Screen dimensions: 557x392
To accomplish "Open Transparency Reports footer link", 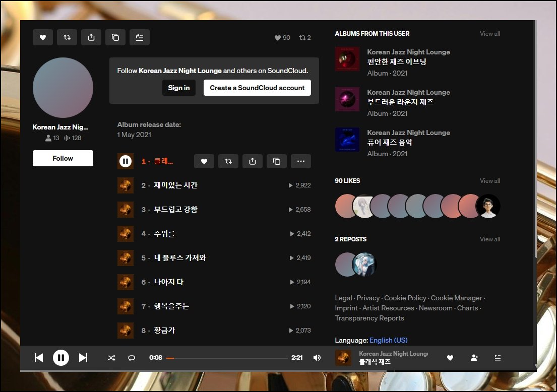I will [x=369, y=318].
